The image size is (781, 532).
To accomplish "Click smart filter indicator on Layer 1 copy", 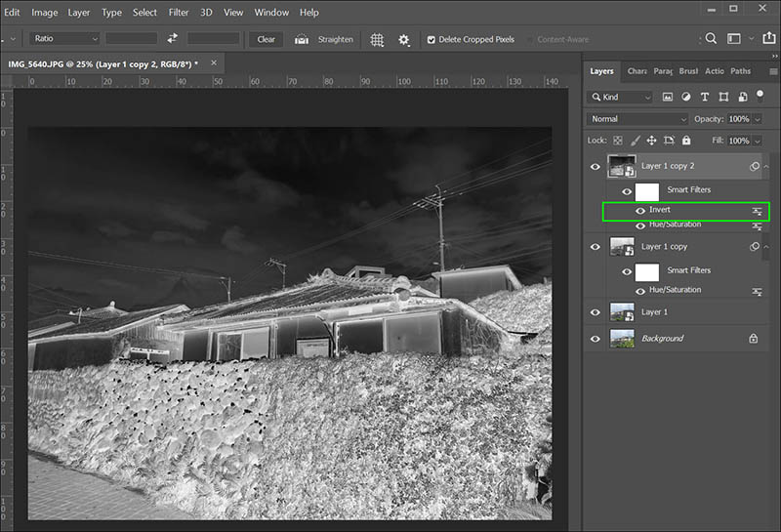I will 754,247.
